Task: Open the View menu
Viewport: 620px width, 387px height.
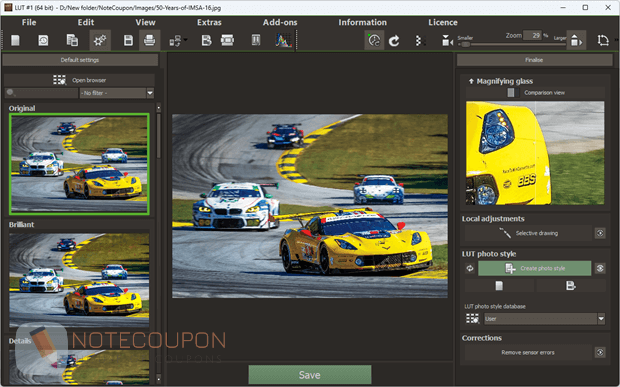Action: pos(146,23)
